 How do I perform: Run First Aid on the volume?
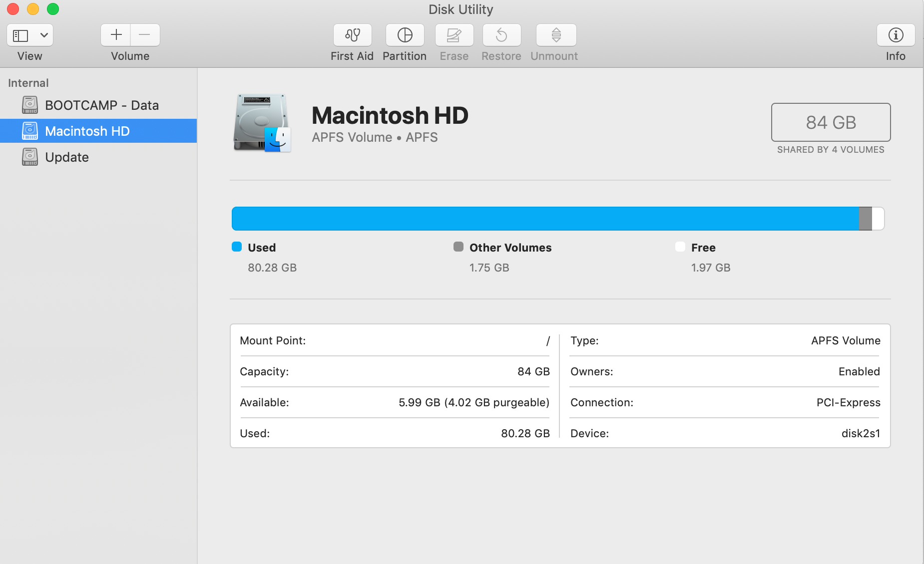click(353, 35)
